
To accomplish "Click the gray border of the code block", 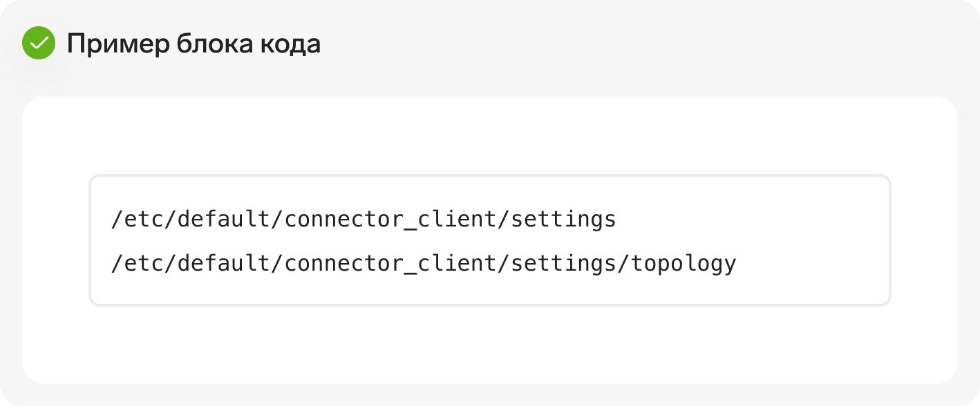I will coord(490,175).
